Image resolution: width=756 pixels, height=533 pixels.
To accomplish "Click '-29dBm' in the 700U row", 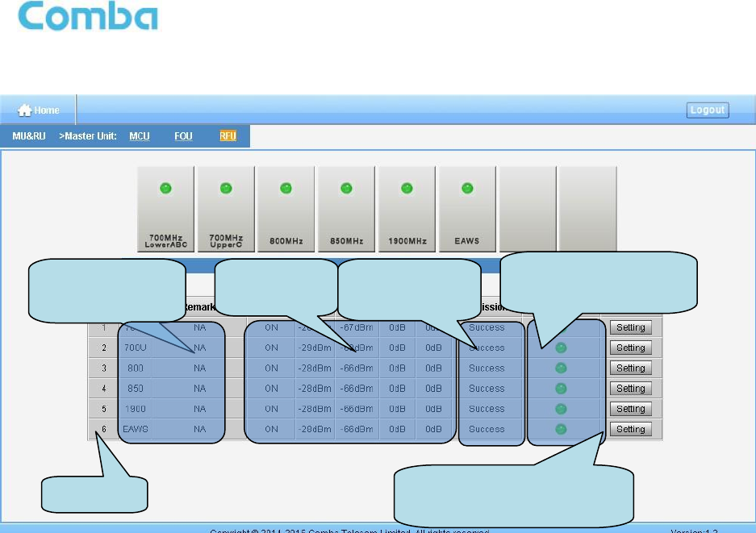I will (315, 348).
